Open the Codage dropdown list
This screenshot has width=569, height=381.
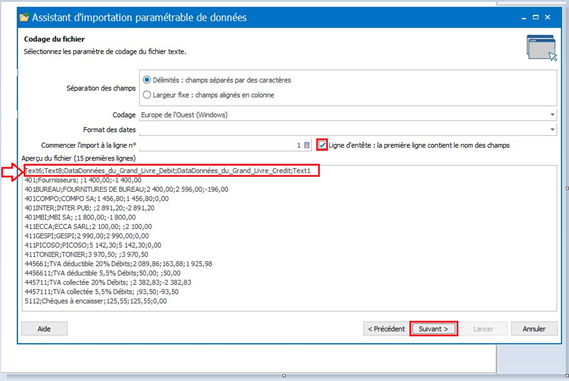pos(552,115)
